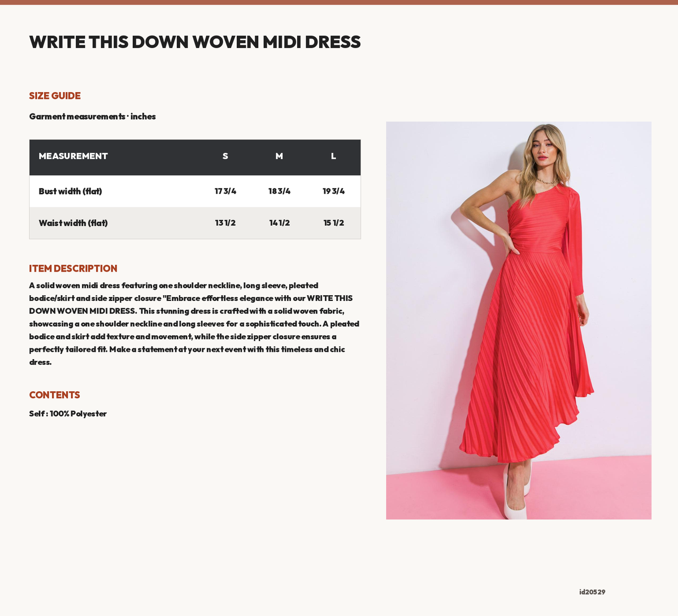This screenshot has width=678, height=616.
Task: Click the ITEM DESCRIPTION heading
Action: [73, 269]
